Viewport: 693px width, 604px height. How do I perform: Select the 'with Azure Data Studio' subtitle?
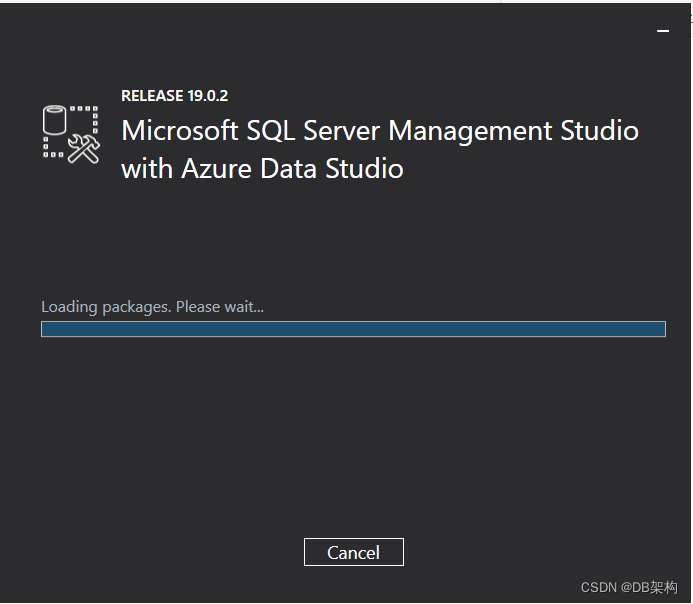coord(262,169)
